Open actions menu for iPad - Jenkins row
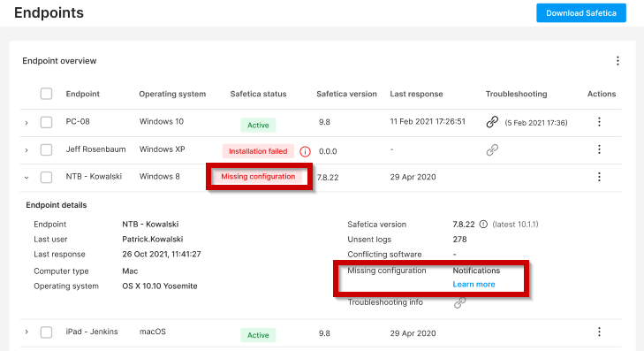Viewport: 644px width, 351px height. click(599, 332)
